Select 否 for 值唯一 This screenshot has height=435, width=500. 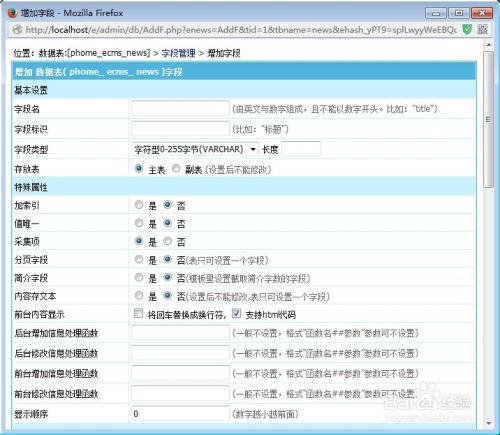tap(168, 223)
